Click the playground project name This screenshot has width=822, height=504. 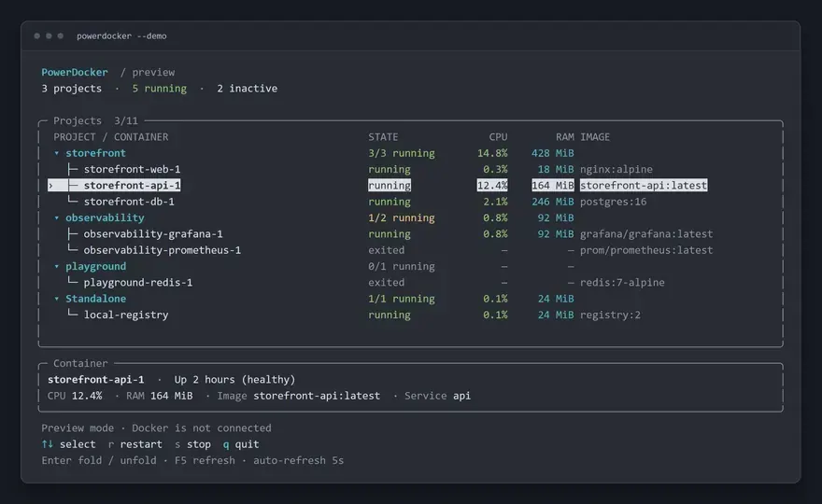click(95, 267)
